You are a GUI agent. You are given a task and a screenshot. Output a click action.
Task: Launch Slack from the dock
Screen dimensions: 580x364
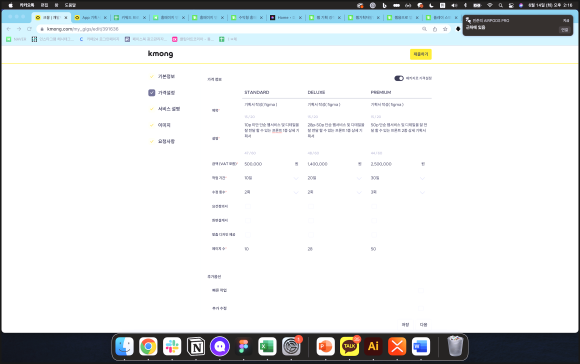click(x=172, y=347)
